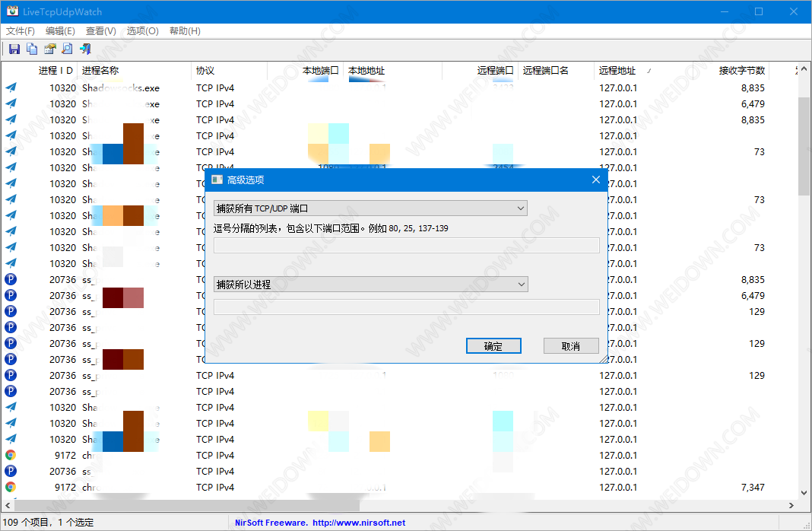The height and width of the screenshot is (531, 812).
Task: Click the vertical scrollbar thumb
Action: (x=804, y=147)
